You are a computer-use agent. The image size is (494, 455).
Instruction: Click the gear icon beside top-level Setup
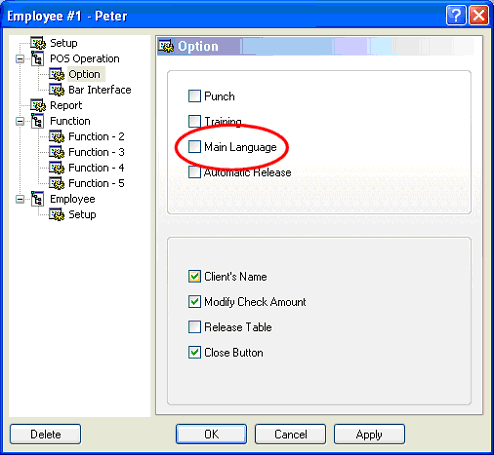tap(38, 43)
